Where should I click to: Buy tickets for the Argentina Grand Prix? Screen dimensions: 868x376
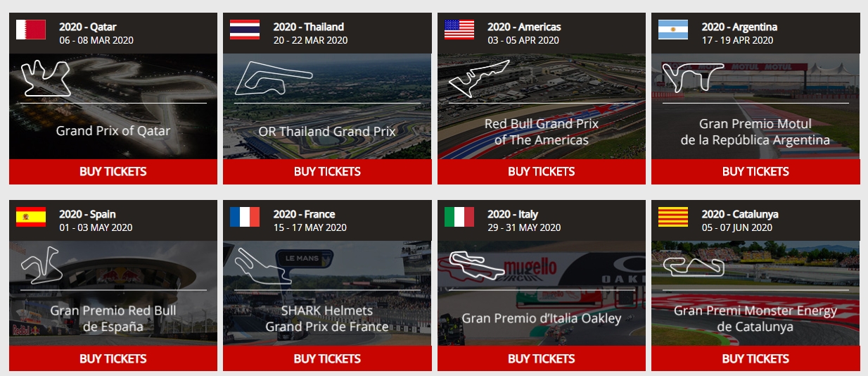755,171
